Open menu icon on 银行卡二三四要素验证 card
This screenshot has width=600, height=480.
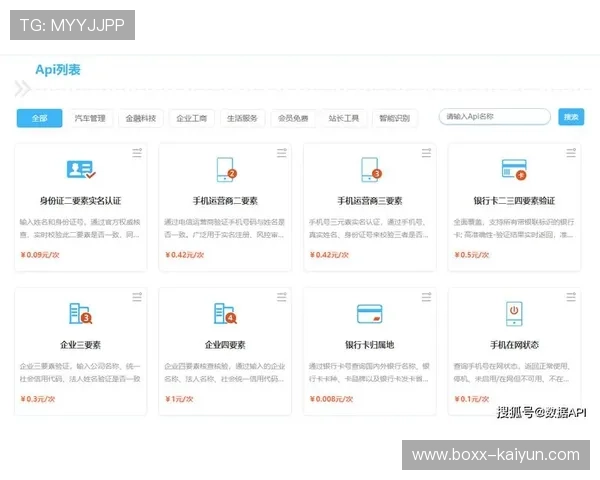[x=571, y=153]
